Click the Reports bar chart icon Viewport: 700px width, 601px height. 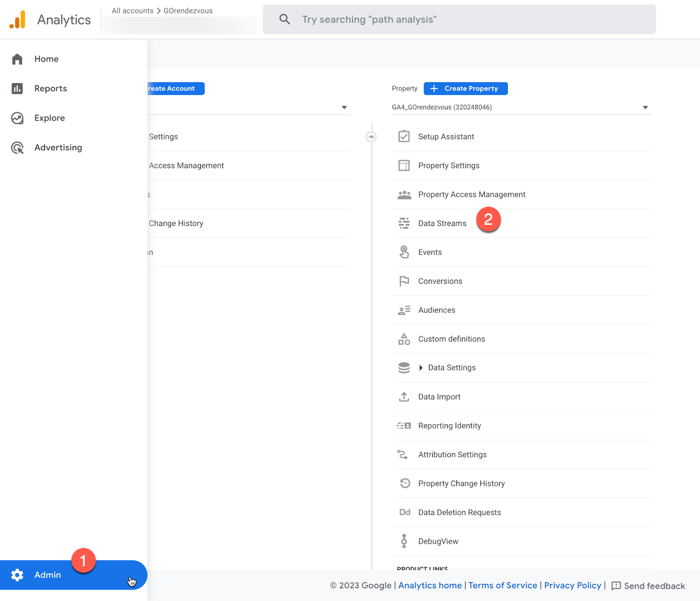[17, 88]
